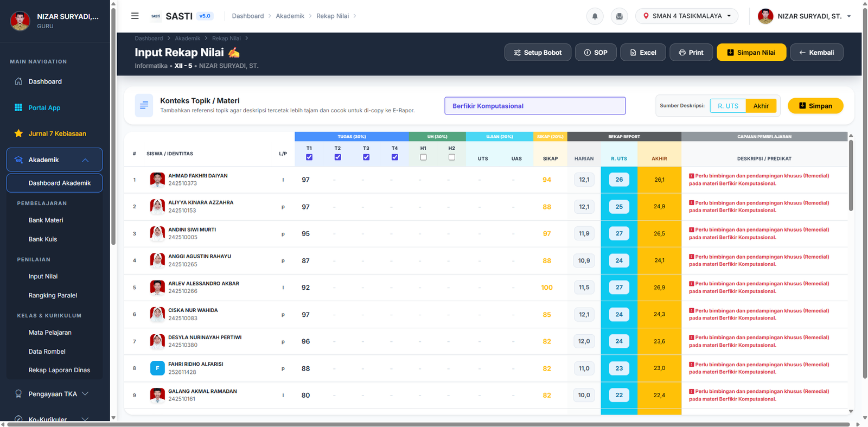Screen dimensions: 868x427
Task: Click the name DESYLA NURINAYAH PERTIWI
Action: click(x=205, y=337)
